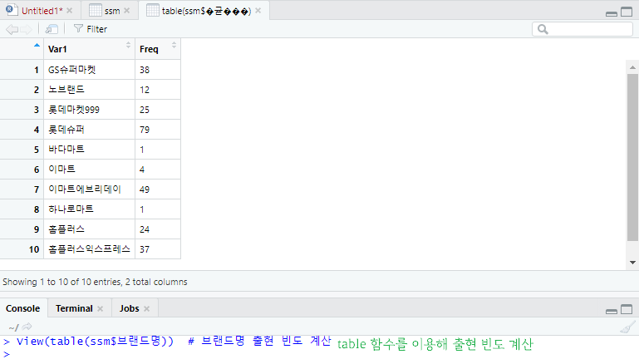
Task: Maximize the source pane
Action: click(x=627, y=12)
